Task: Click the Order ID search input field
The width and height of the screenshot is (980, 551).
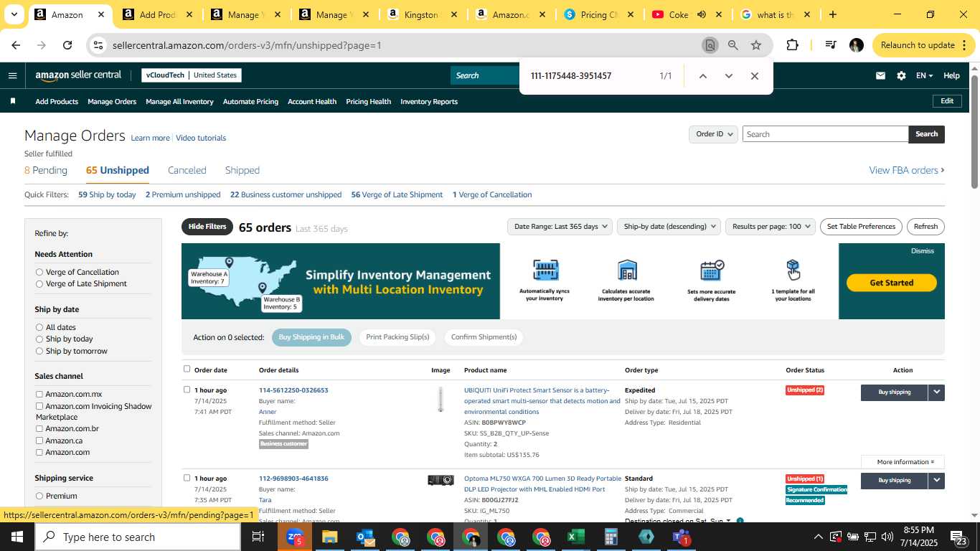Action: pos(825,134)
